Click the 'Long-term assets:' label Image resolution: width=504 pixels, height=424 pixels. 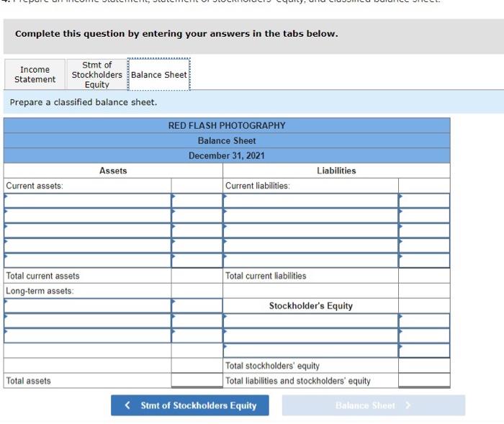(40, 291)
